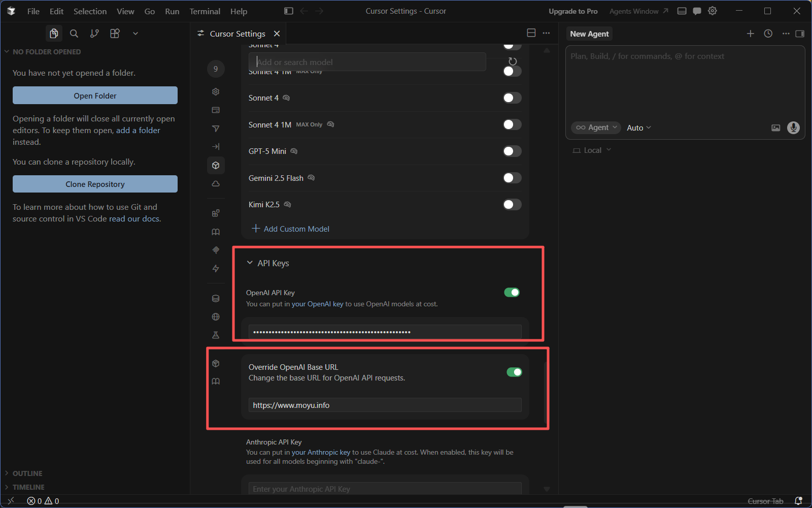Open the Extensions view icon

click(x=115, y=34)
